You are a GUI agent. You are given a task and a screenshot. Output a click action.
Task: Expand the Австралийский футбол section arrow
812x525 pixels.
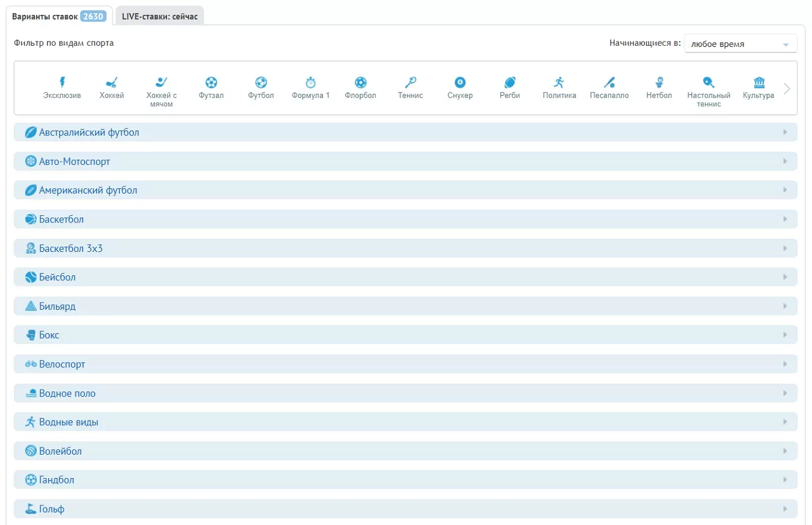tap(785, 132)
